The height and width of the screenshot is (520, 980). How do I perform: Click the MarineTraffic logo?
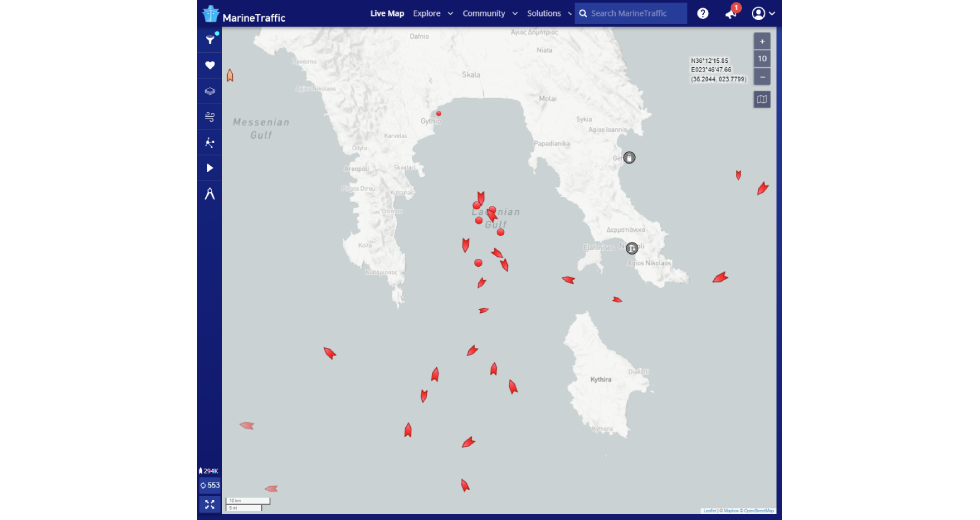click(x=244, y=14)
